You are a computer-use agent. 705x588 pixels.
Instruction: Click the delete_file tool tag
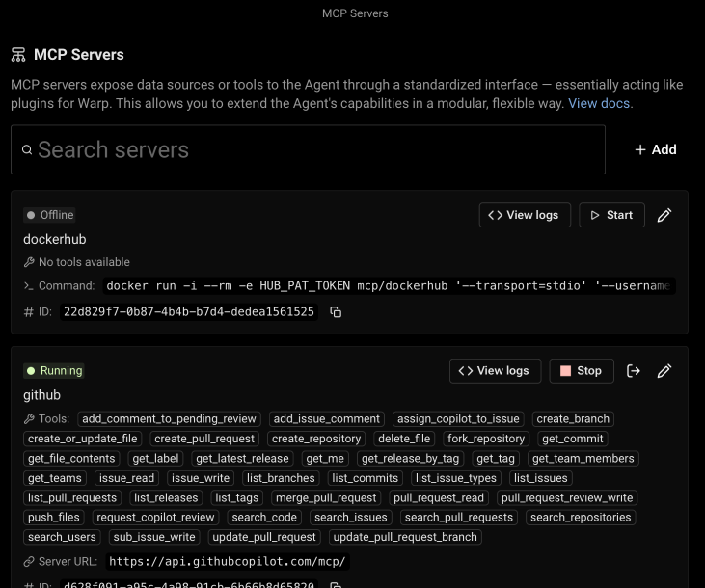pyautogui.click(x=404, y=439)
